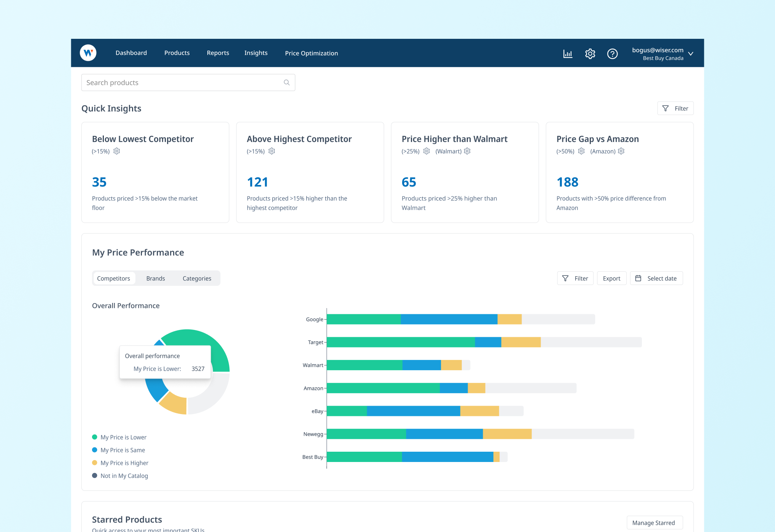Open the bar chart analytics icon

[568, 54]
